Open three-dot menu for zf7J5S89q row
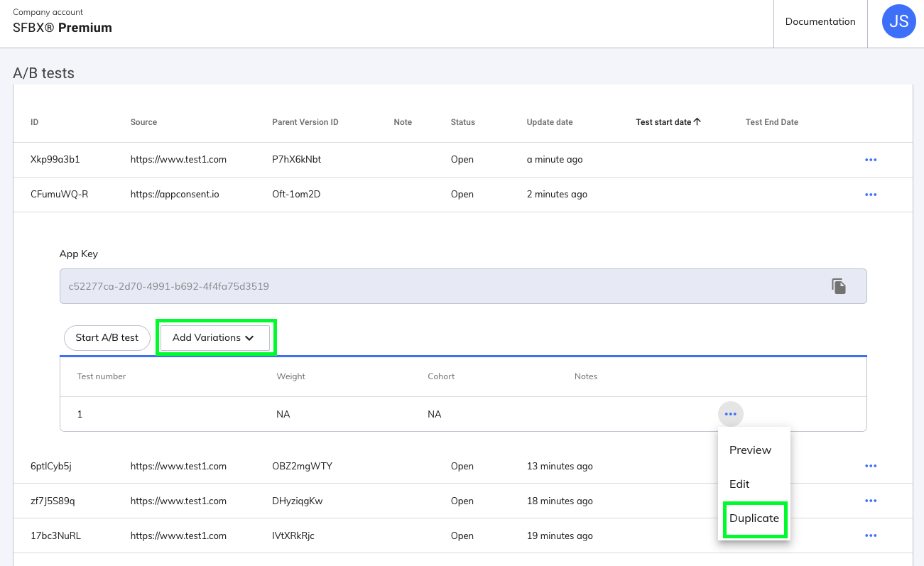Image resolution: width=924 pixels, height=566 pixels. (871, 501)
